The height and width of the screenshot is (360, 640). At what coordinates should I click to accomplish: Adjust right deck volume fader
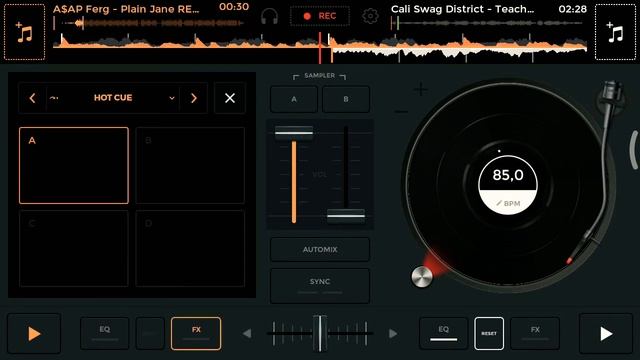(x=346, y=216)
